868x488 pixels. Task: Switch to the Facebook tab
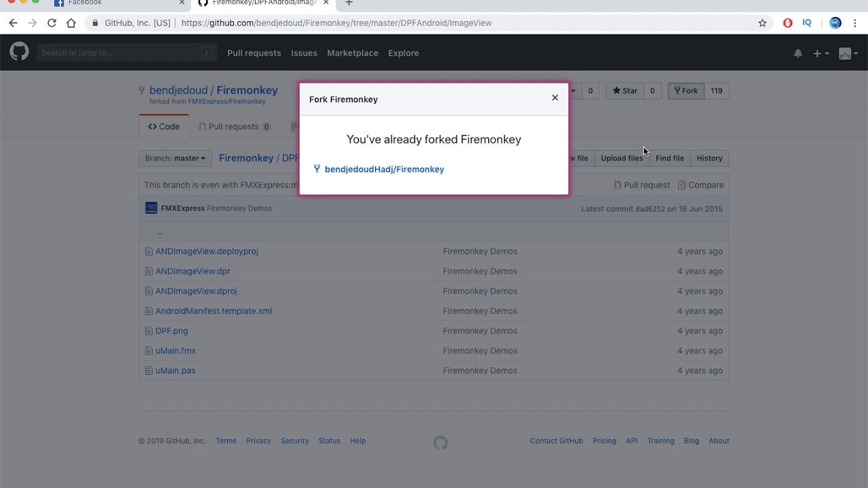coord(119,3)
